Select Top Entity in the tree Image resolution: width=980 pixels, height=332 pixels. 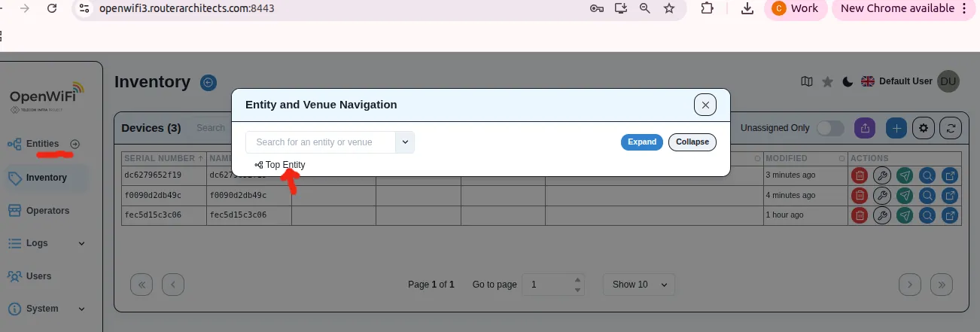click(x=285, y=165)
